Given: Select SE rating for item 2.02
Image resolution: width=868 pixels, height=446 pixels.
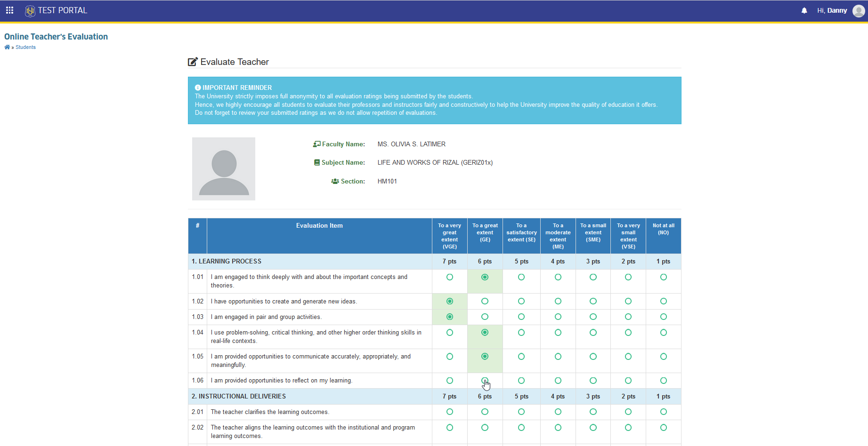Looking at the screenshot, I should pos(521,428).
